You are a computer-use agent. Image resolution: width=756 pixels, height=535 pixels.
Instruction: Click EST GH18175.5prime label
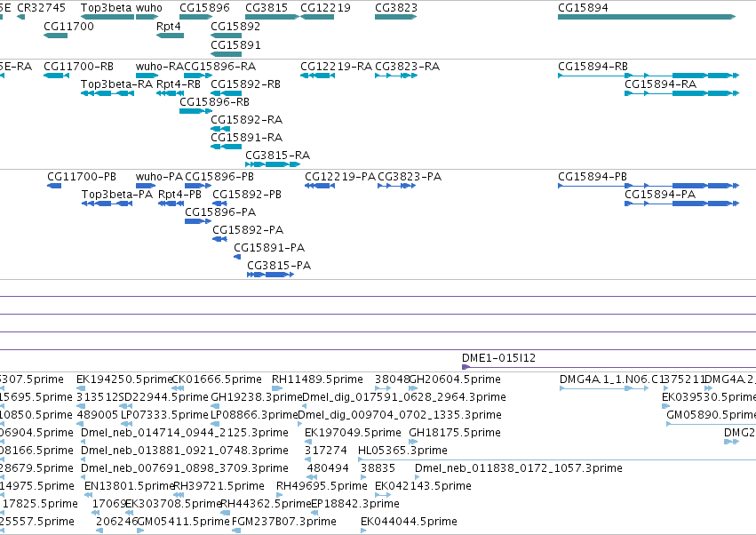(x=455, y=433)
